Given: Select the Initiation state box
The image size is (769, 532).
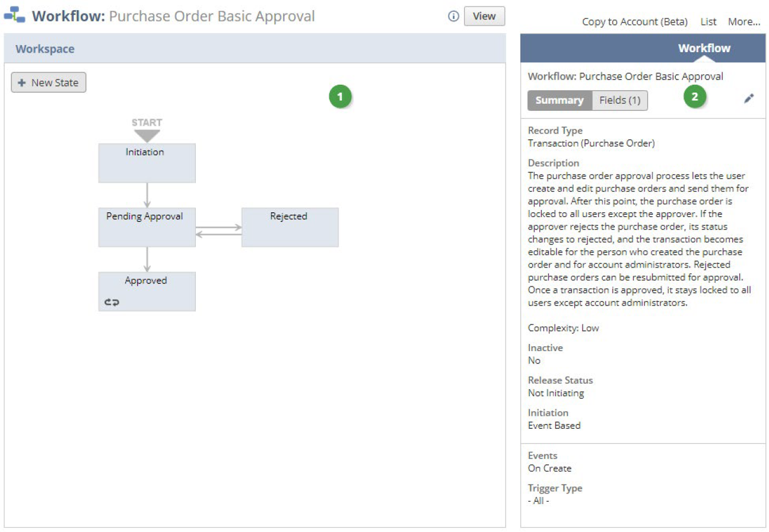Looking at the screenshot, I should 147,163.
